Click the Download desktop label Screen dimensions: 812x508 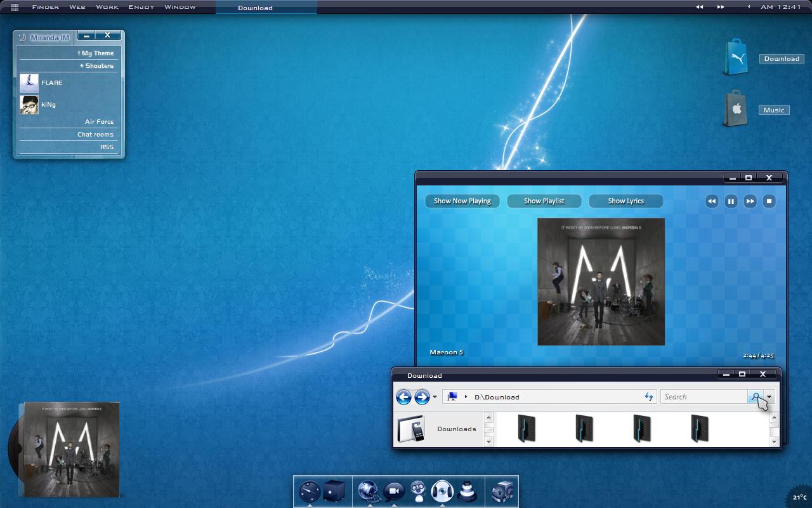click(782, 58)
